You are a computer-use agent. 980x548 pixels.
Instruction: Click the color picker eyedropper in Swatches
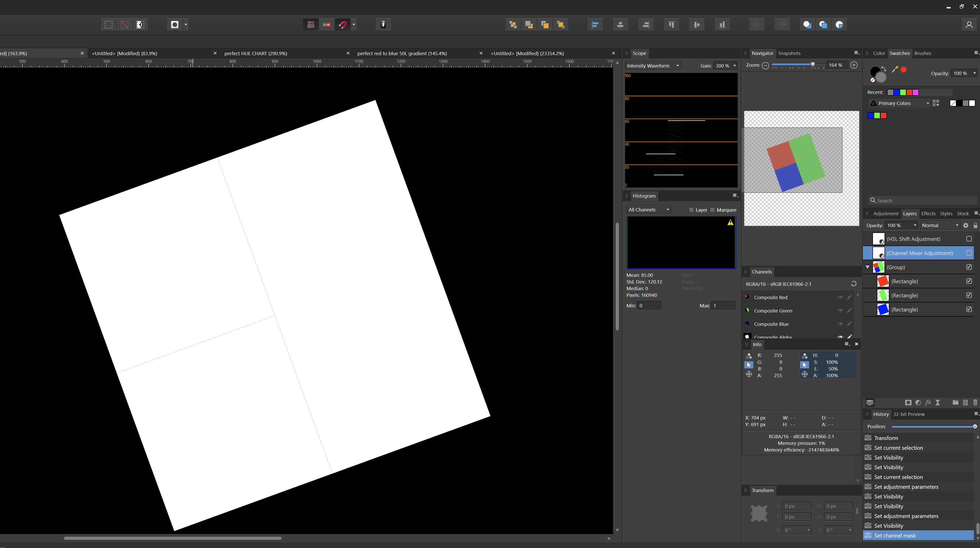(x=895, y=69)
